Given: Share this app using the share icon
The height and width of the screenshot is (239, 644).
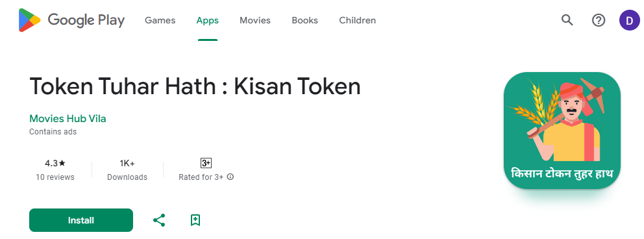Looking at the screenshot, I should pyautogui.click(x=159, y=220).
